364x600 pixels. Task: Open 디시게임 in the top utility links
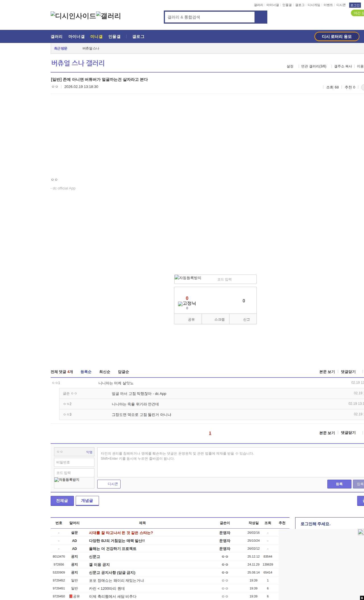tap(314, 5)
